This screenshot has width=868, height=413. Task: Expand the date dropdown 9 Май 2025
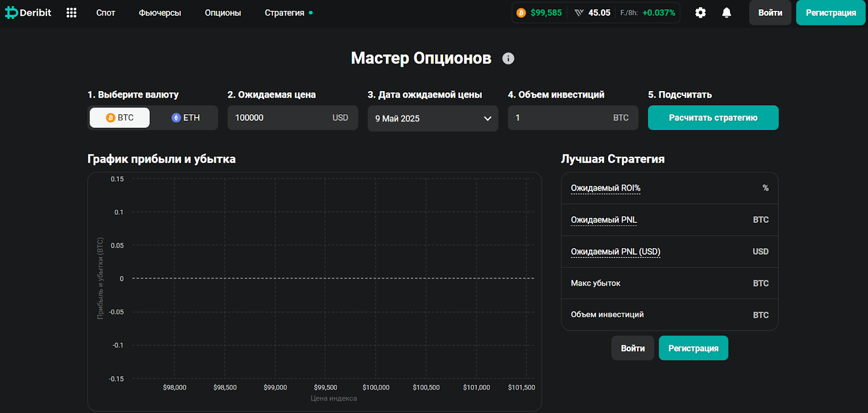pyautogui.click(x=433, y=118)
